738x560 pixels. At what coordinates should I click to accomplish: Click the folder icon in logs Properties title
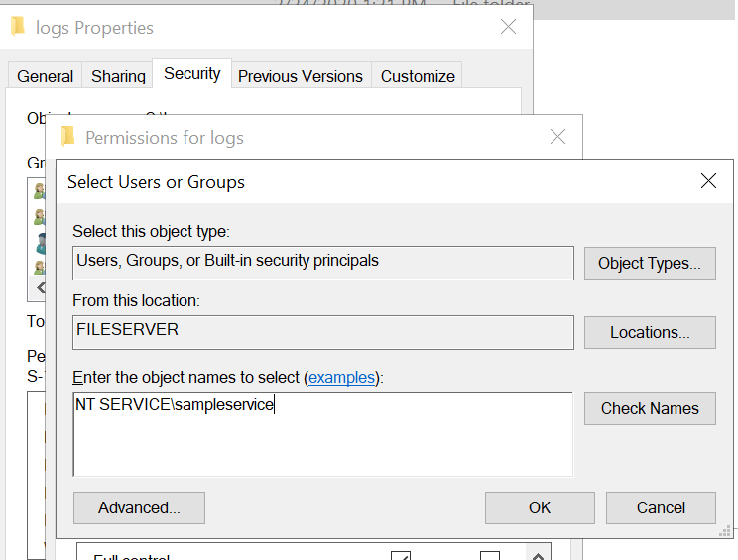(18, 28)
